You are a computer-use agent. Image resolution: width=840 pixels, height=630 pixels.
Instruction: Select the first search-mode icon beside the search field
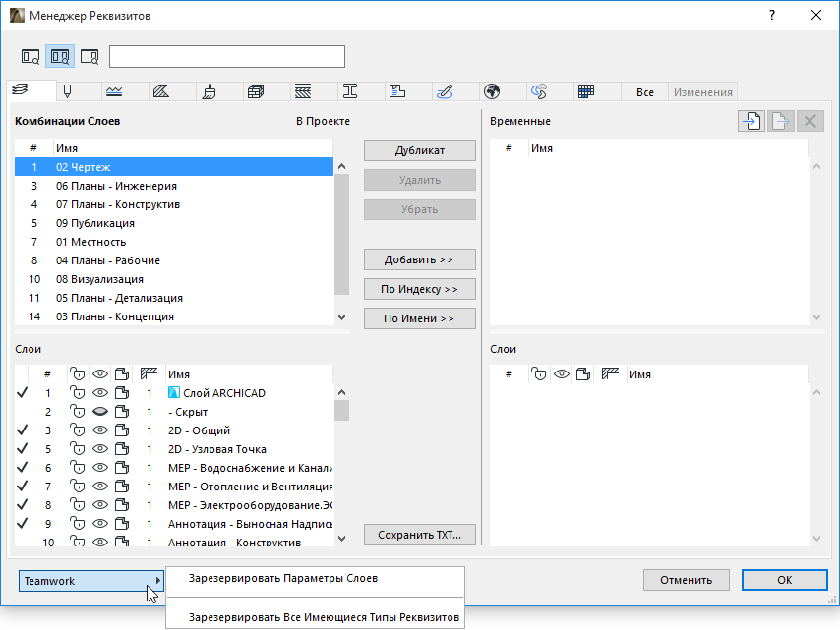point(30,56)
